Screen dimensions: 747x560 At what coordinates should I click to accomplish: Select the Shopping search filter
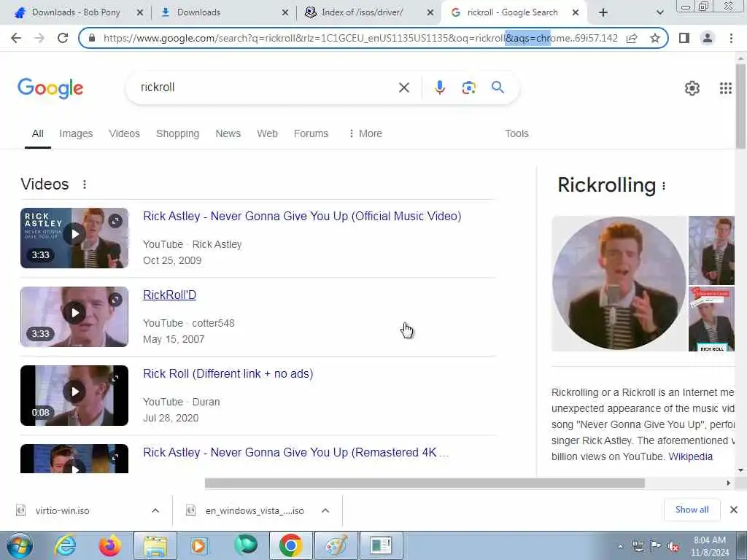click(178, 134)
